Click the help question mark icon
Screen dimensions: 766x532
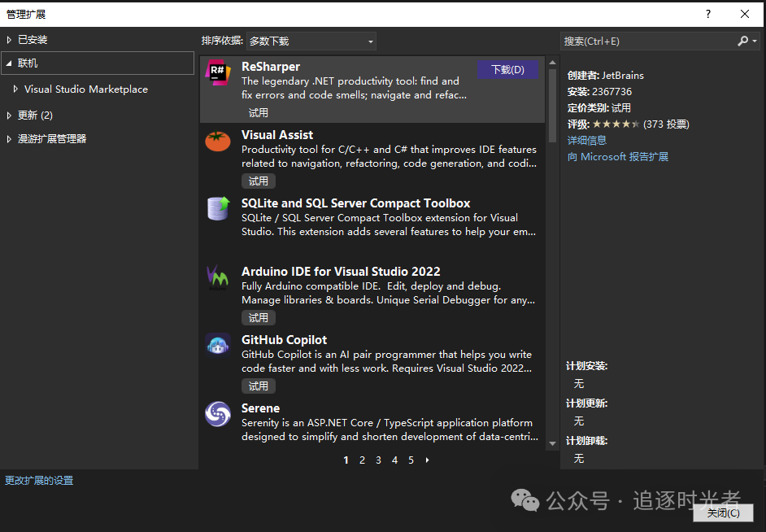coord(708,14)
